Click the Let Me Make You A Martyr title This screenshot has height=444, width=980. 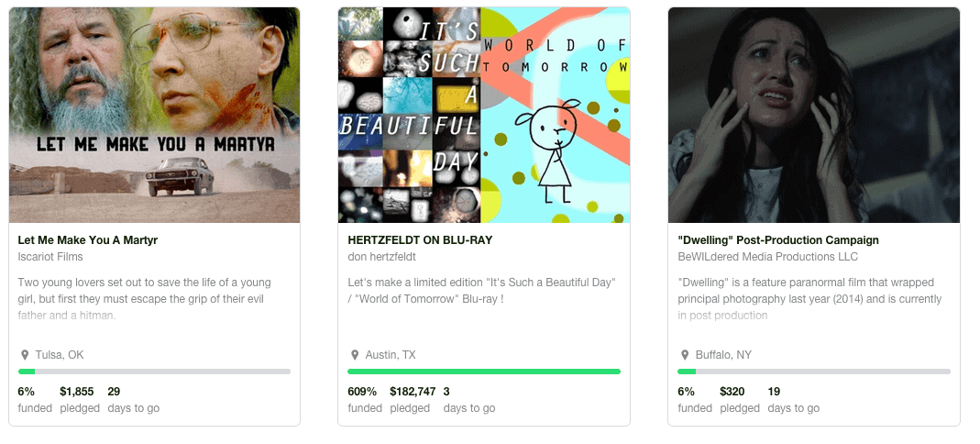[x=88, y=240]
